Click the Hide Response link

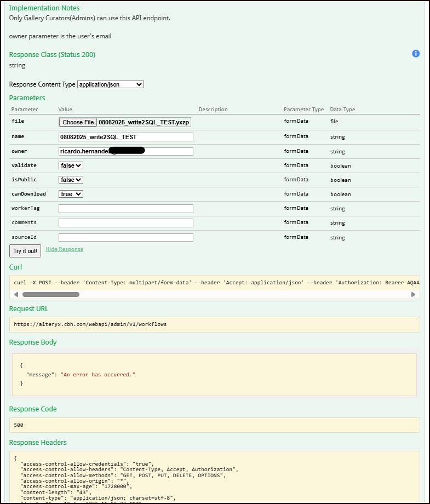pyautogui.click(x=64, y=249)
